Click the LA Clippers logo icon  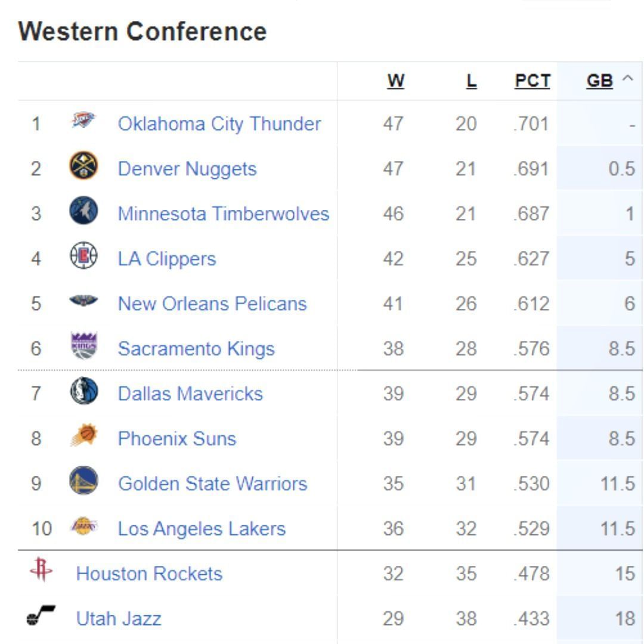pyautogui.click(x=83, y=256)
